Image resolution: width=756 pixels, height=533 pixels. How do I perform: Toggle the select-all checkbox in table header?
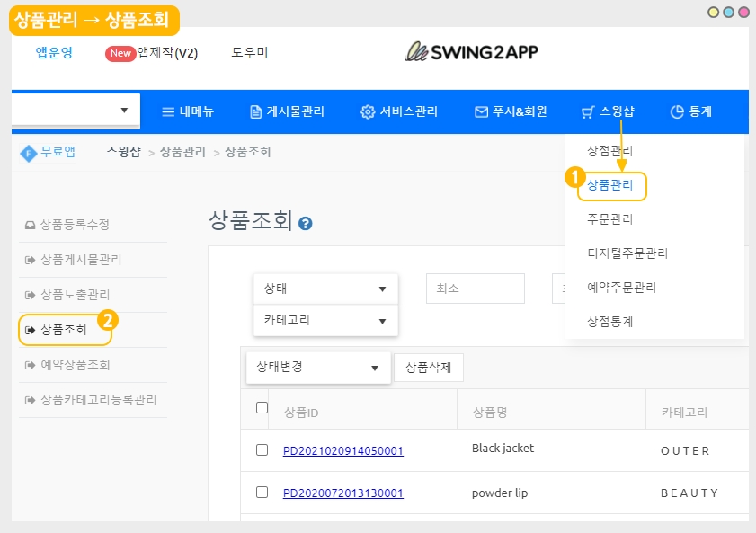point(262,408)
